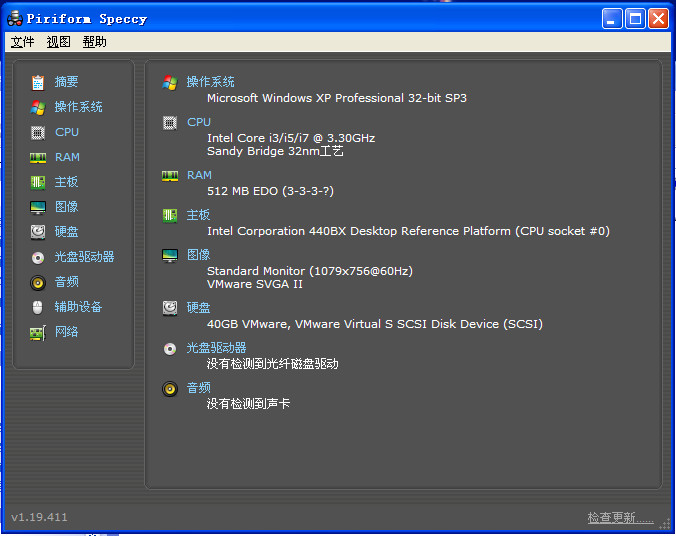
Task: Click the Windows flag icon in sidebar
Action: click(x=38, y=107)
